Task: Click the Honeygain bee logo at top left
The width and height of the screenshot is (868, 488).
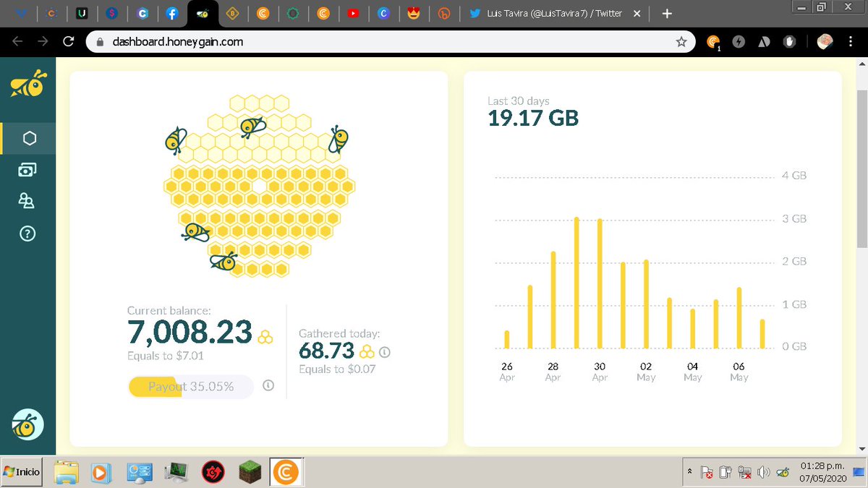Action: pos(28,84)
